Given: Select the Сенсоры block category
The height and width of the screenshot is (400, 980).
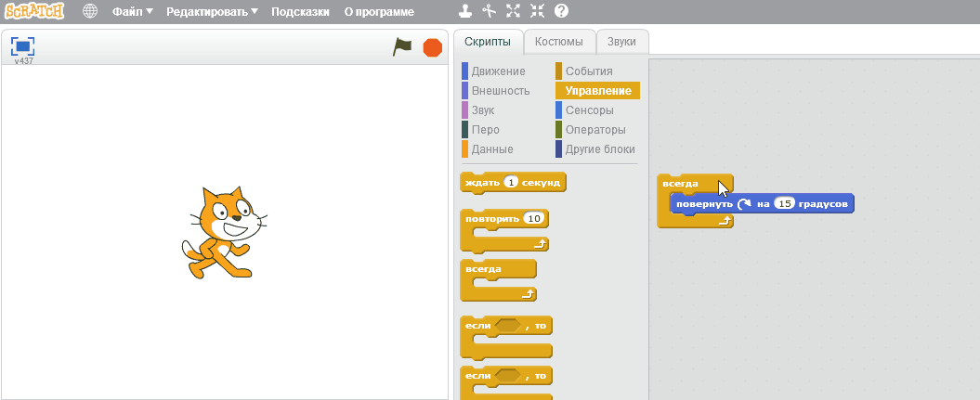Looking at the screenshot, I should [589, 110].
